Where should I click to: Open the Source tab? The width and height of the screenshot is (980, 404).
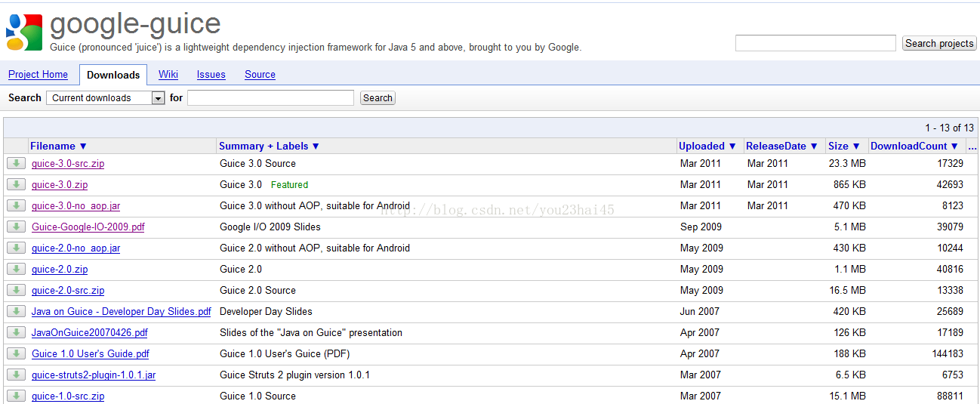coord(260,75)
